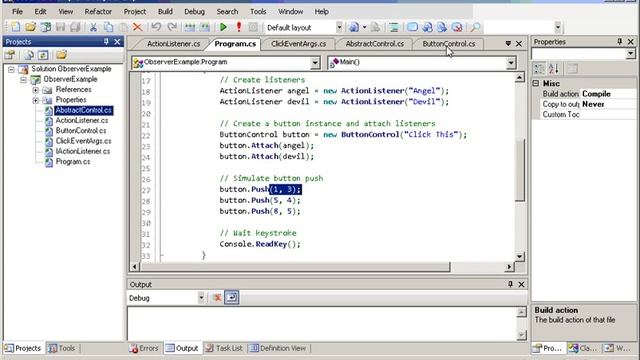
Task: Switch Properties to categorized view
Action: (x=539, y=69)
